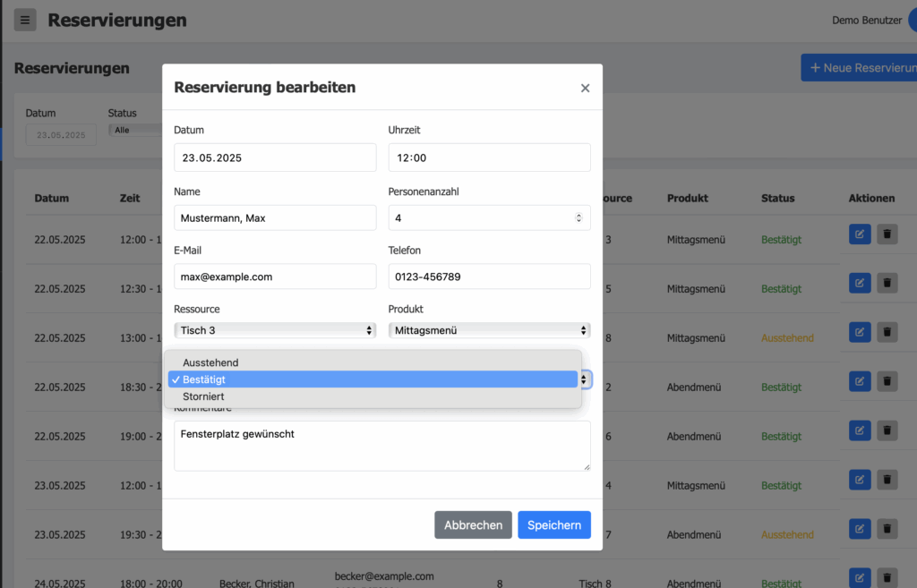Click the Demo Benutzer user label

click(x=867, y=20)
